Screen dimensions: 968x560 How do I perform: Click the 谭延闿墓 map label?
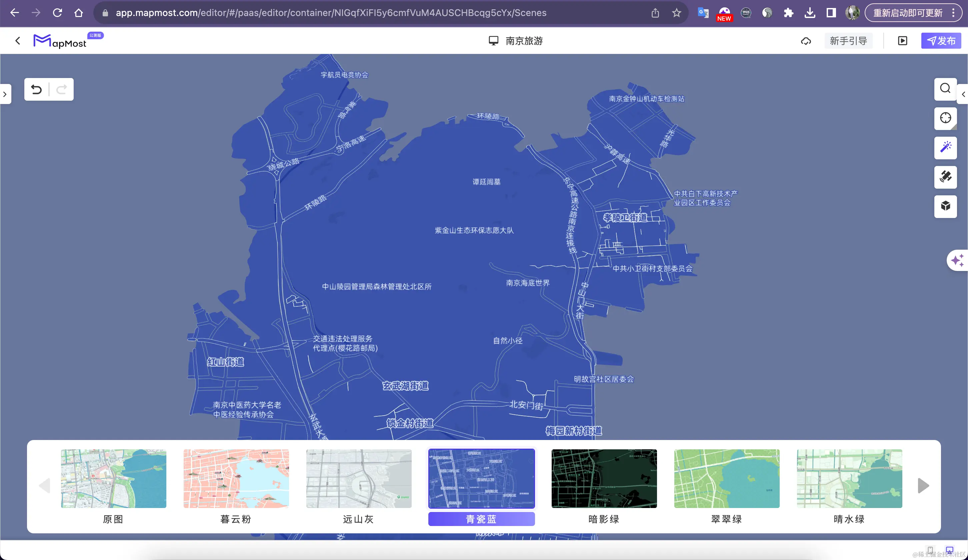point(487,182)
